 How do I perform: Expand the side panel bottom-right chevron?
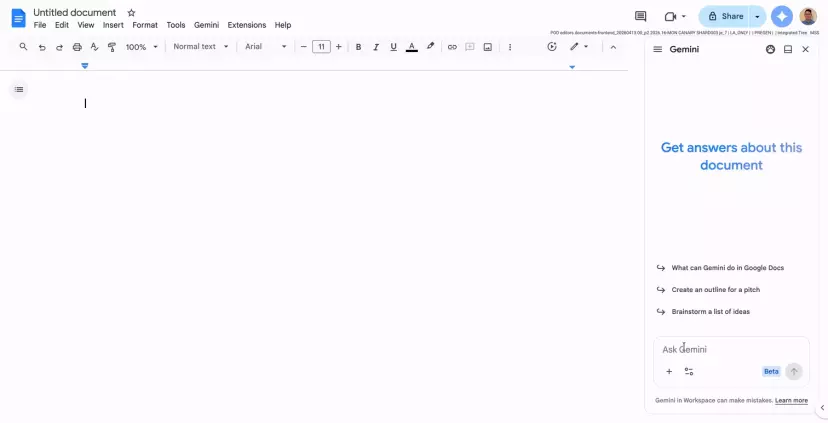tap(822, 408)
